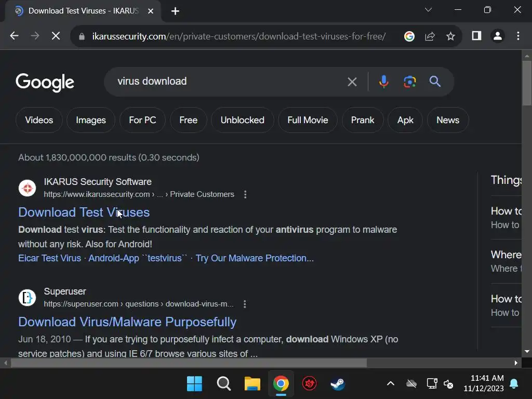Open the Chrome profile menu
The height and width of the screenshot is (399, 532).
[x=498, y=36]
